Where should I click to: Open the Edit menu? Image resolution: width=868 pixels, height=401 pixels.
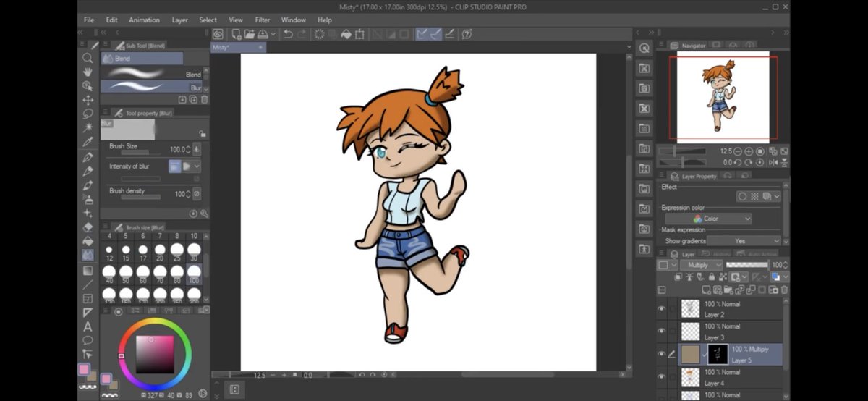[x=111, y=20]
